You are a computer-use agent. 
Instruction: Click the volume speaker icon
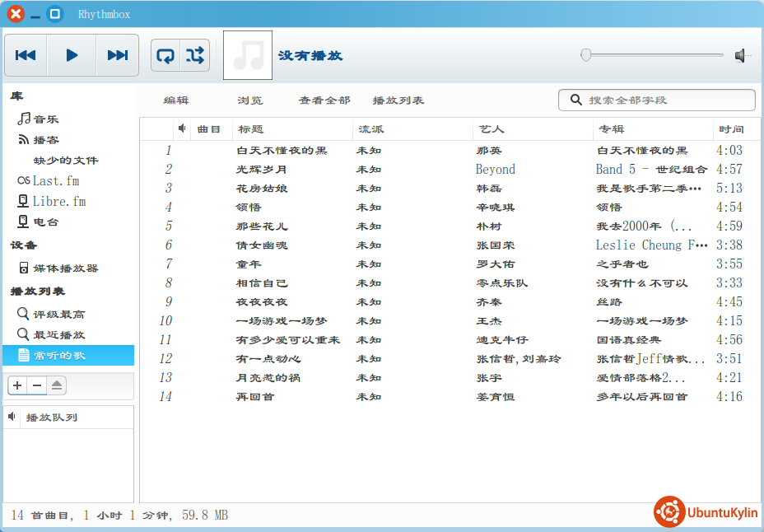(x=743, y=55)
